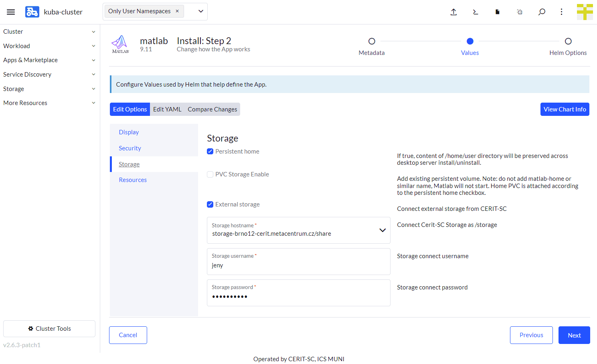The width and height of the screenshot is (597, 364).
Task: Open the Import YAML dialog
Action: [x=453, y=12]
